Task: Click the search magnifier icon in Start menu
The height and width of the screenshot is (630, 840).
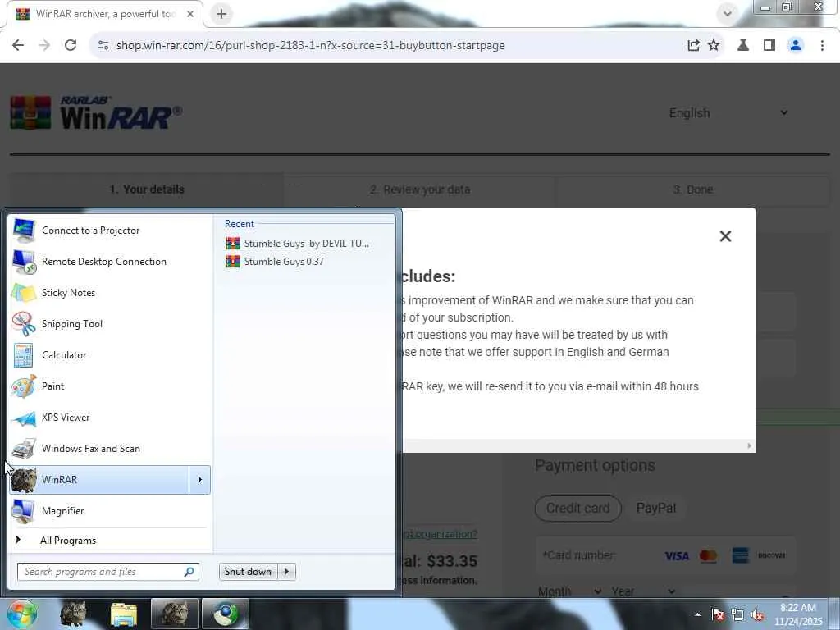Action: (x=189, y=572)
